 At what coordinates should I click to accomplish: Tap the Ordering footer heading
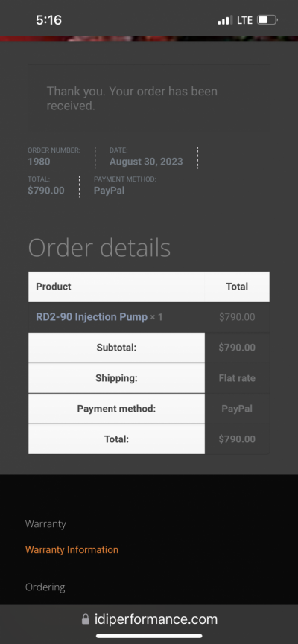pos(45,587)
